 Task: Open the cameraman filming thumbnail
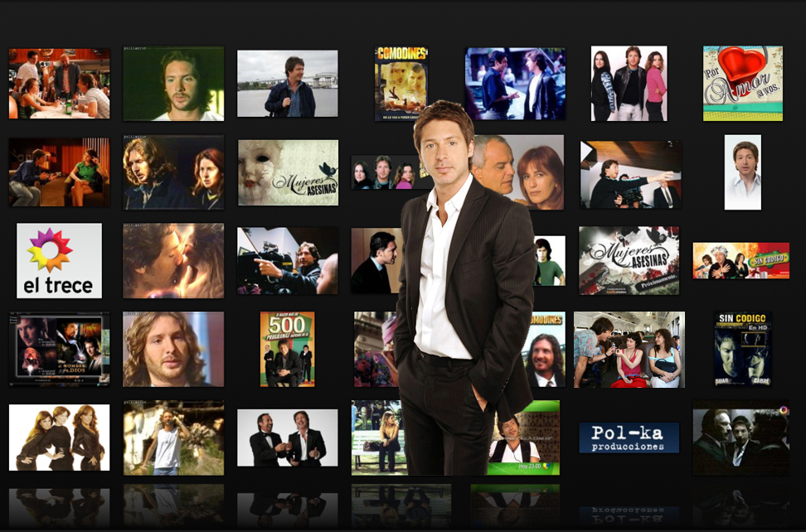point(288,260)
